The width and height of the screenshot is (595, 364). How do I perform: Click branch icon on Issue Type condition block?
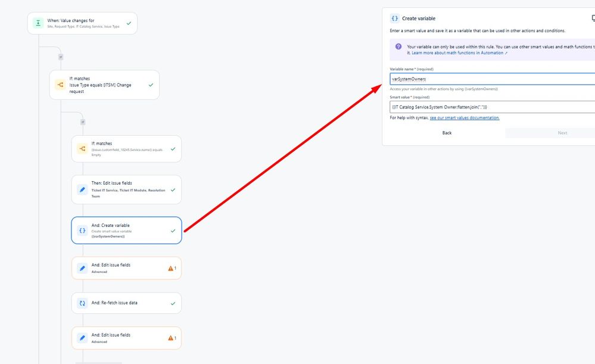(60, 85)
